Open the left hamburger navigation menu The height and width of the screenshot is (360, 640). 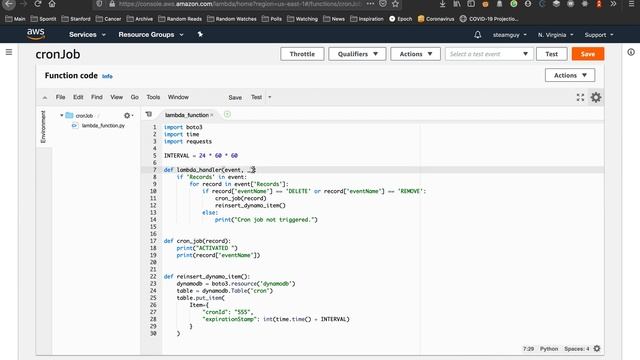point(9,52)
